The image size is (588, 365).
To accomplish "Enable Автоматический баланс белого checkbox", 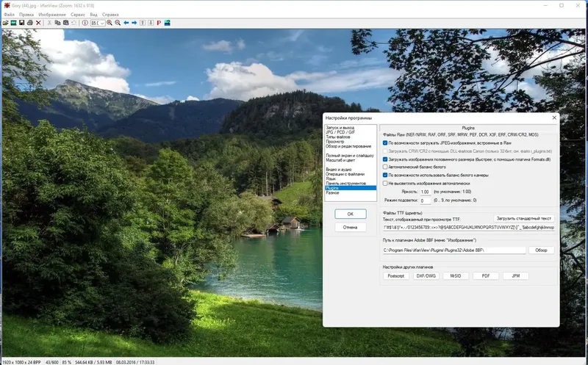I will [x=385, y=167].
